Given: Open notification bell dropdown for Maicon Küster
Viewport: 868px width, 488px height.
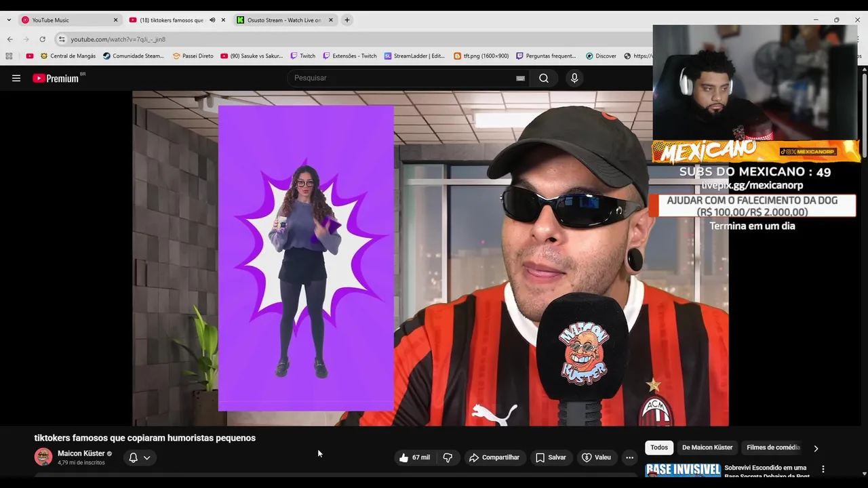Looking at the screenshot, I should pos(140,457).
